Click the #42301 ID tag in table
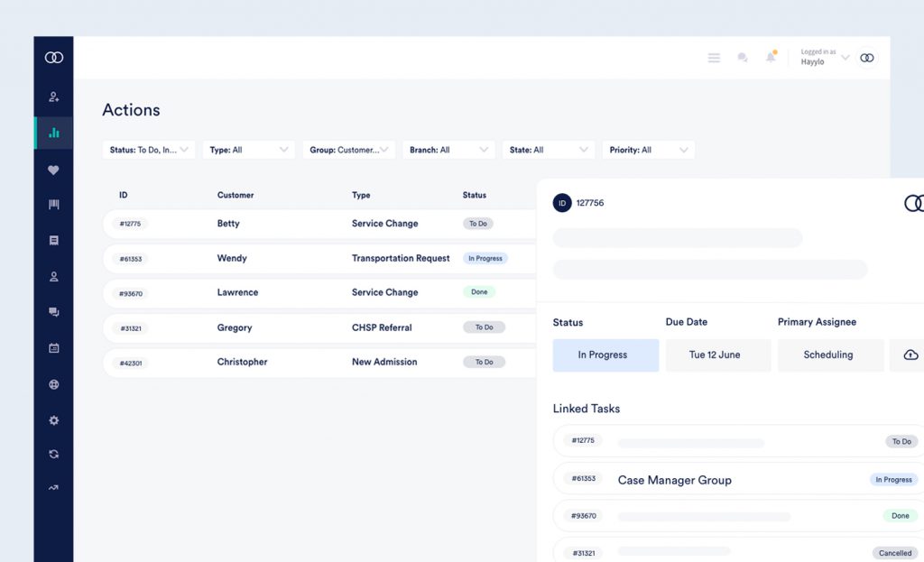The width and height of the screenshot is (924, 562). (x=130, y=363)
